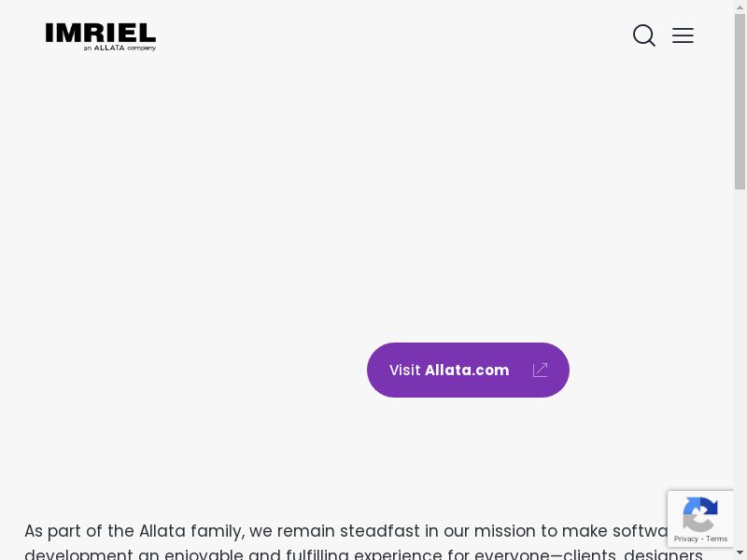Image resolution: width=747 pixels, height=560 pixels.
Task: Open the search magnifier icon
Action: click(643, 35)
